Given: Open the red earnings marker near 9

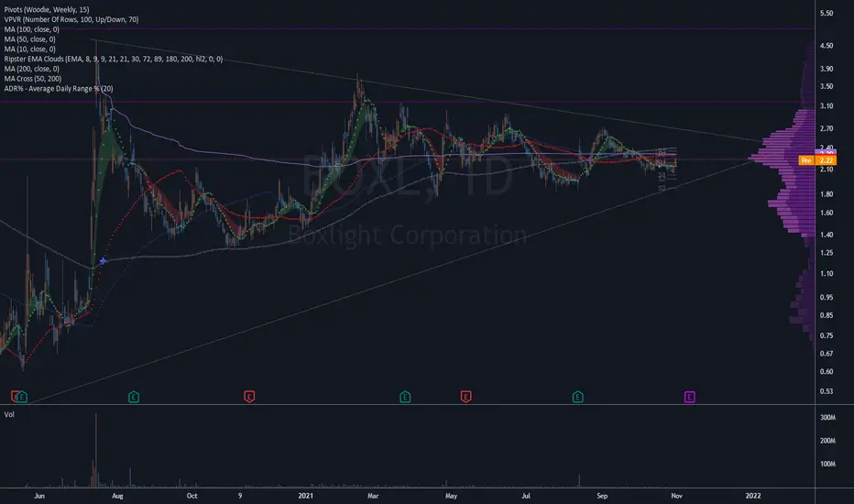Looking at the screenshot, I should coord(249,397).
